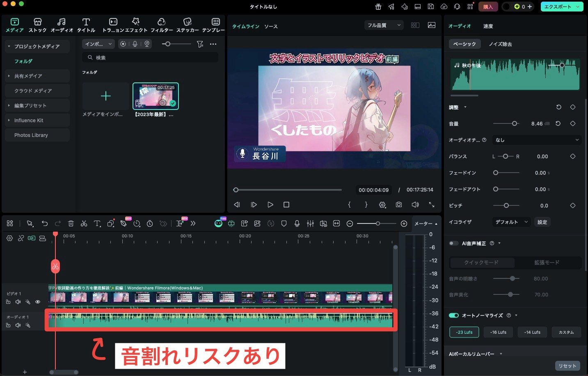
Task: Click the リセット button
Action: pos(567,366)
